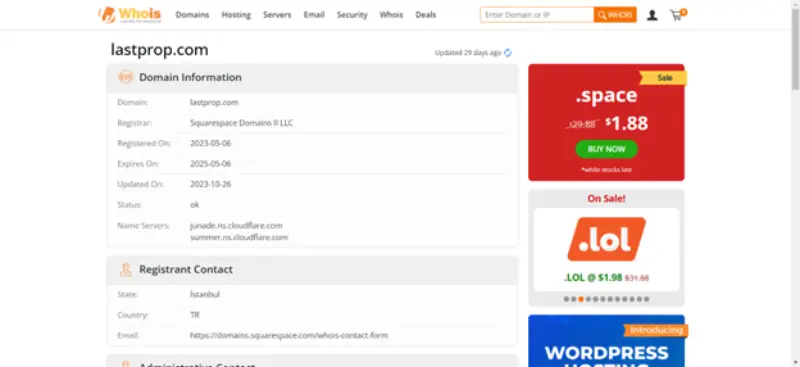Click the WordPress Hosting banner
This screenshot has height=367, width=800.
pos(606,341)
